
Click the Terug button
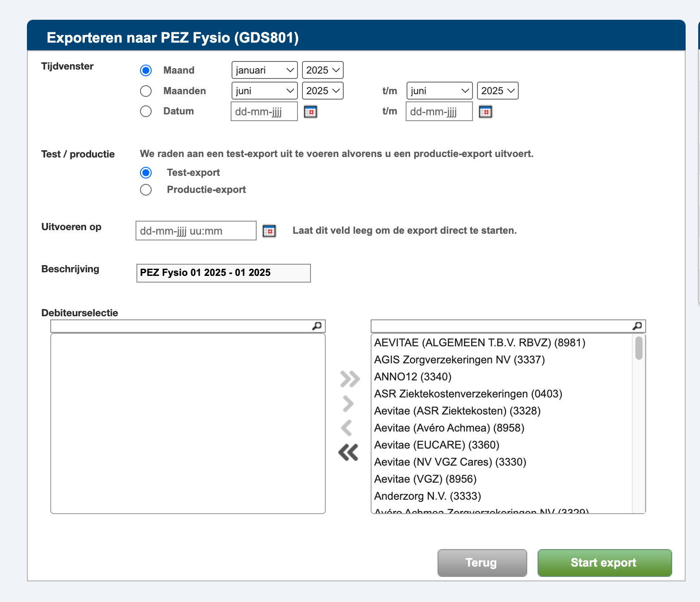pyautogui.click(x=482, y=563)
